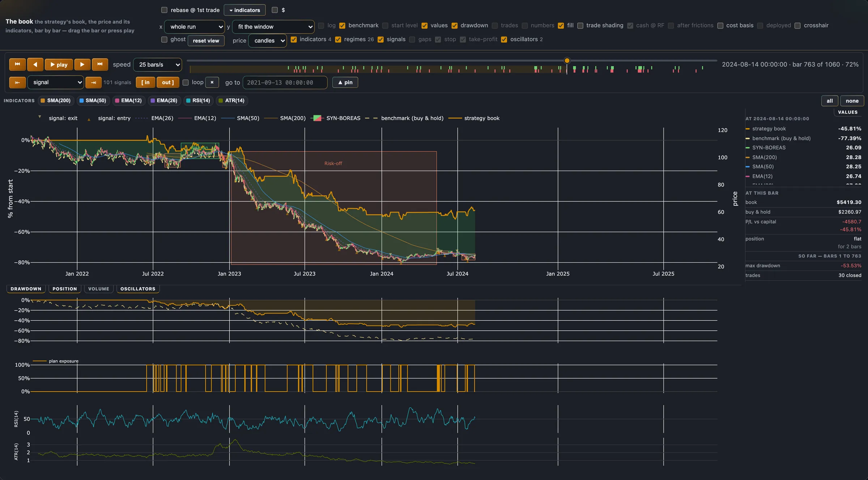Toggle SYN-BOREAS legend entry
This screenshot has width=868, height=480.
336,118
